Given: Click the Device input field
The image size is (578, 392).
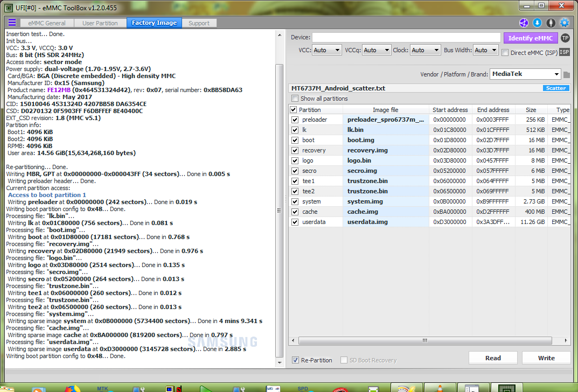Looking at the screenshot, I should click(406, 38).
